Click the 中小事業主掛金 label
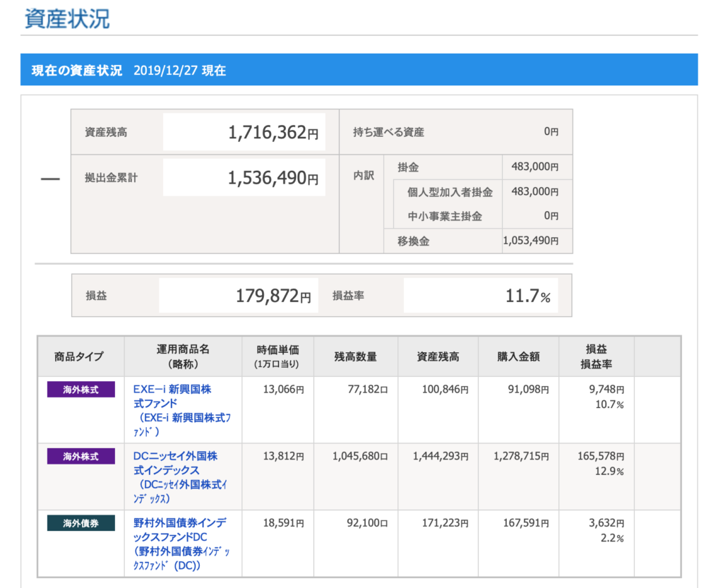Image resolution: width=723 pixels, height=588 pixels. click(445, 216)
